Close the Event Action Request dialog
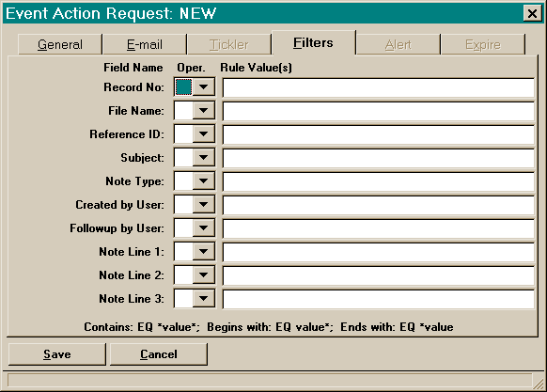Image resolution: width=547 pixels, height=392 pixels. click(532, 13)
